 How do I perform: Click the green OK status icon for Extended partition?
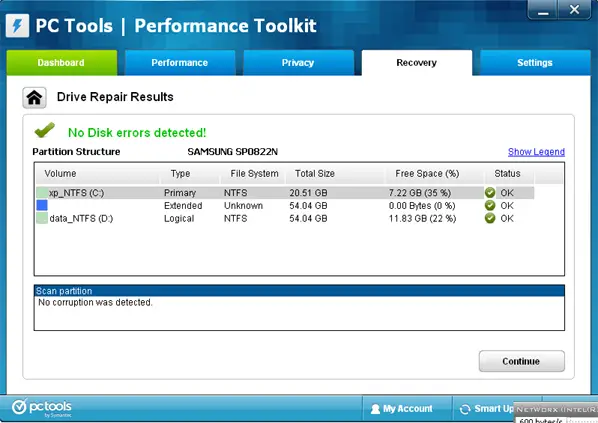click(x=490, y=206)
